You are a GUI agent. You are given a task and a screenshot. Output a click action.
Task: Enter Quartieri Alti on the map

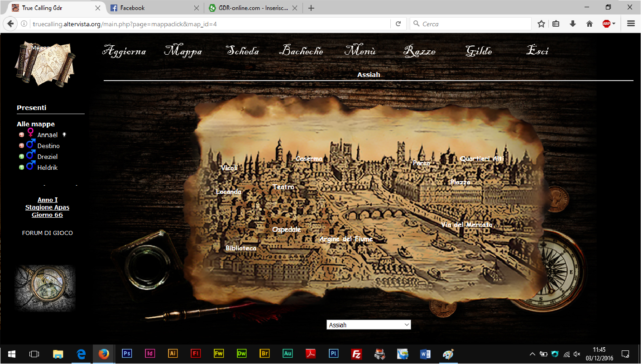pyautogui.click(x=482, y=158)
